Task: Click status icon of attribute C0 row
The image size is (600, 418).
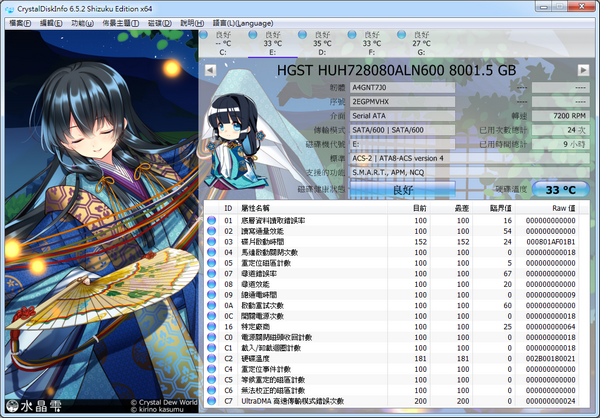Action: [x=211, y=337]
